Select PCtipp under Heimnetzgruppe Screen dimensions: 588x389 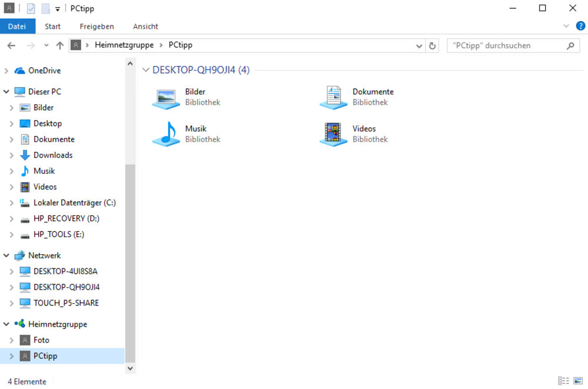click(62, 356)
